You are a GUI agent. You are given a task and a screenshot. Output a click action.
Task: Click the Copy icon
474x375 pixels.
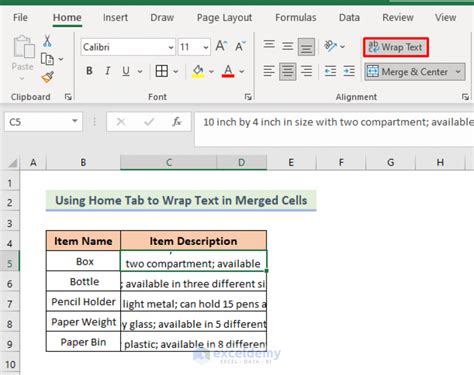click(x=47, y=59)
